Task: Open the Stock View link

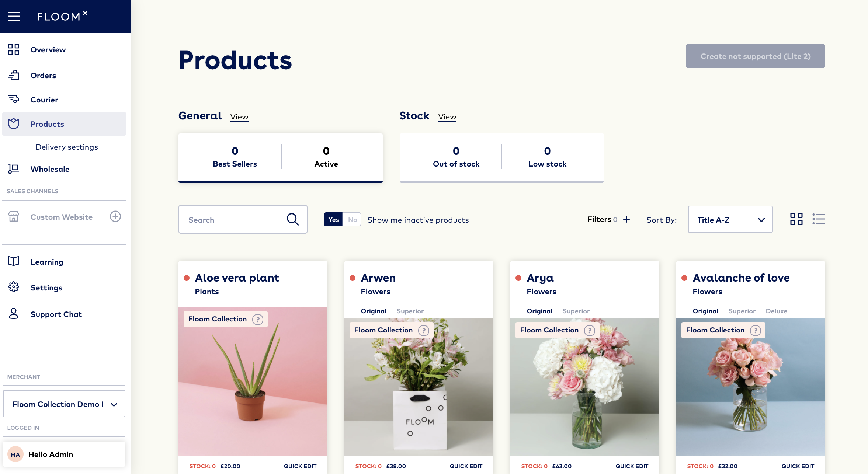Action: click(447, 116)
